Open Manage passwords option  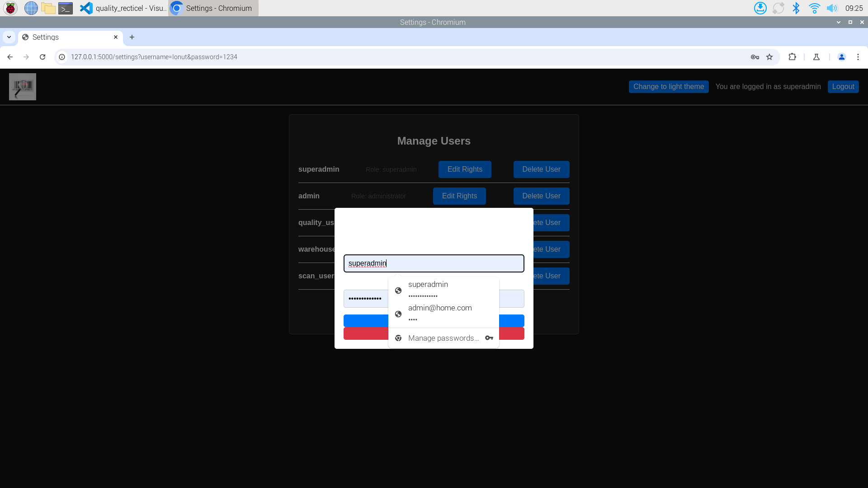coord(443,338)
